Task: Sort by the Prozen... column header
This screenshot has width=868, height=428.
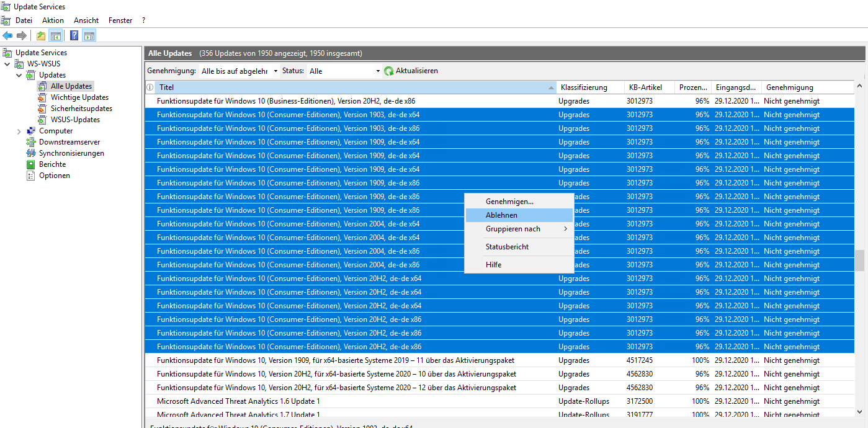Action: click(694, 87)
